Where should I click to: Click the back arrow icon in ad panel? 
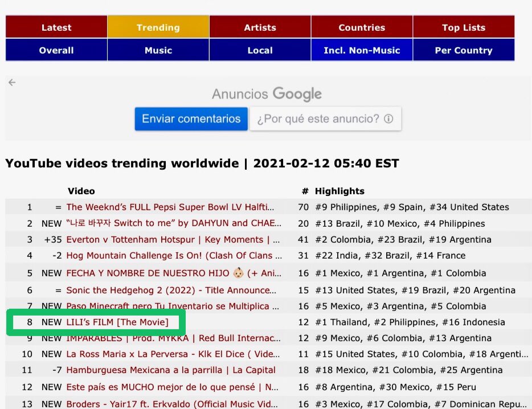[12, 83]
